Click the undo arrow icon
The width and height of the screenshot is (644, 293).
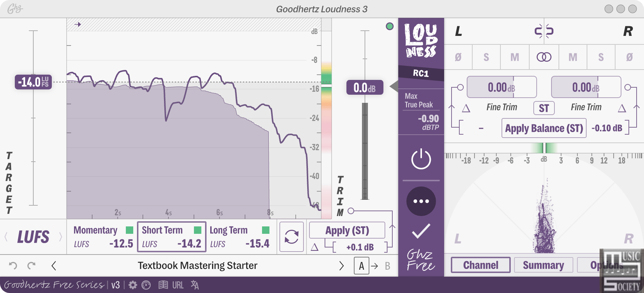(13, 265)
